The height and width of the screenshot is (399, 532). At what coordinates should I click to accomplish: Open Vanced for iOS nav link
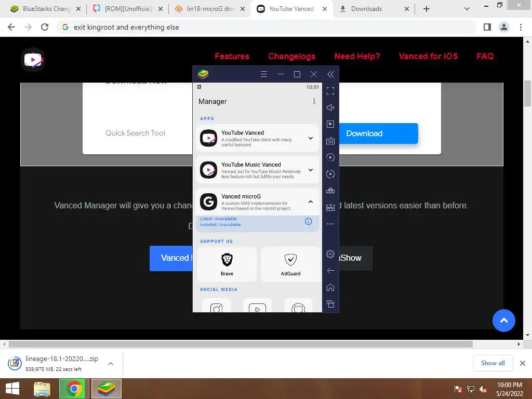[428, 56]
